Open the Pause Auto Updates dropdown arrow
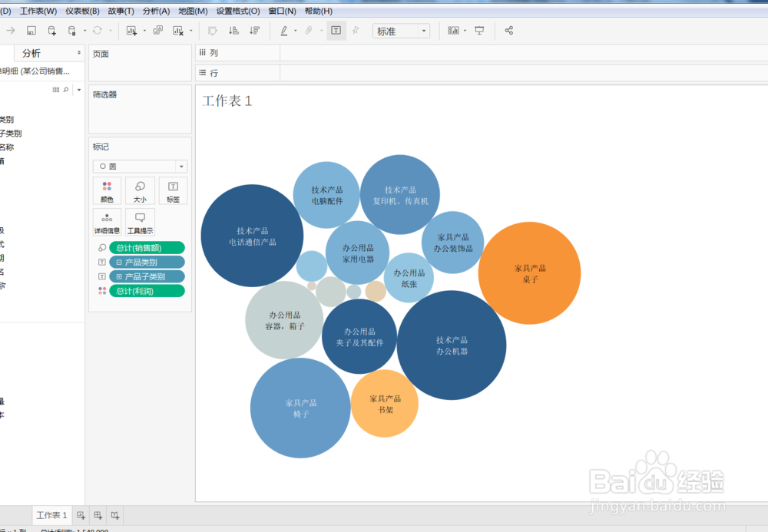This screenshot has width=768, height=532. click(84, 31)
